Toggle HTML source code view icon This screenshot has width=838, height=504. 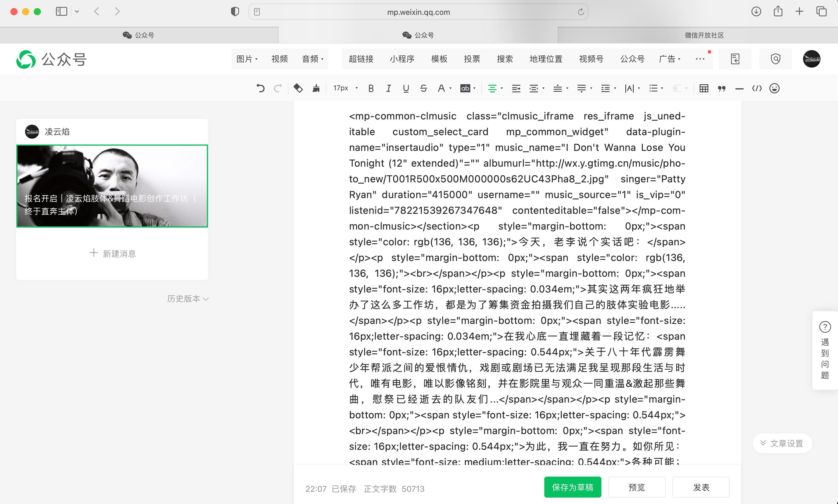(x=757, y=88)
